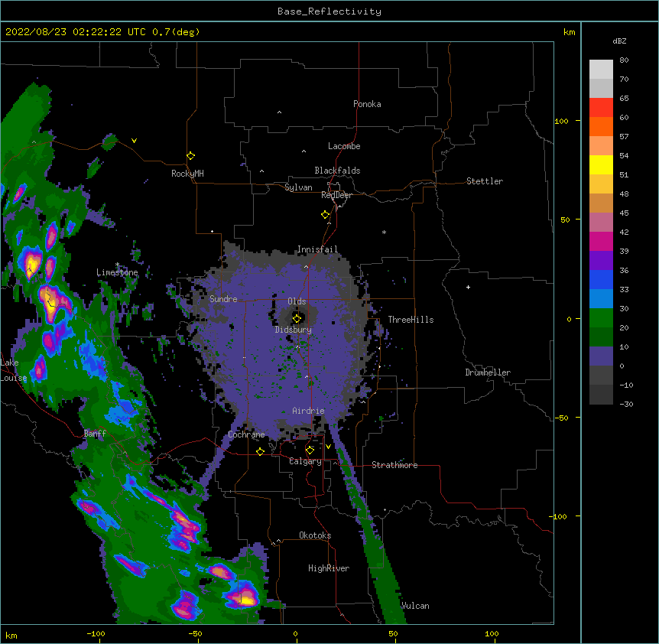Click the 100 tick on right km axis
659x644 pixels.
point(561,122)
